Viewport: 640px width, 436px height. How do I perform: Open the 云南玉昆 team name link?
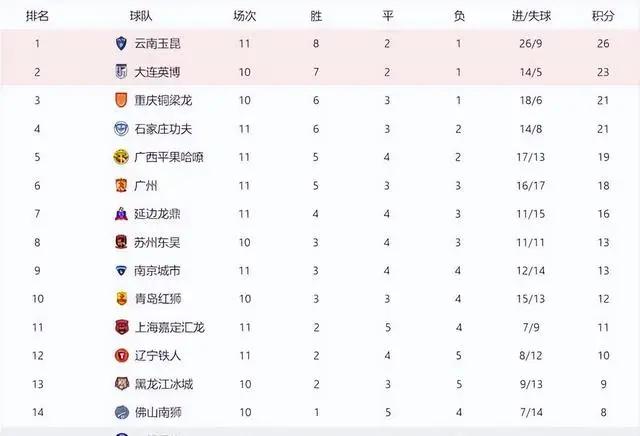(x=158, y=43)
